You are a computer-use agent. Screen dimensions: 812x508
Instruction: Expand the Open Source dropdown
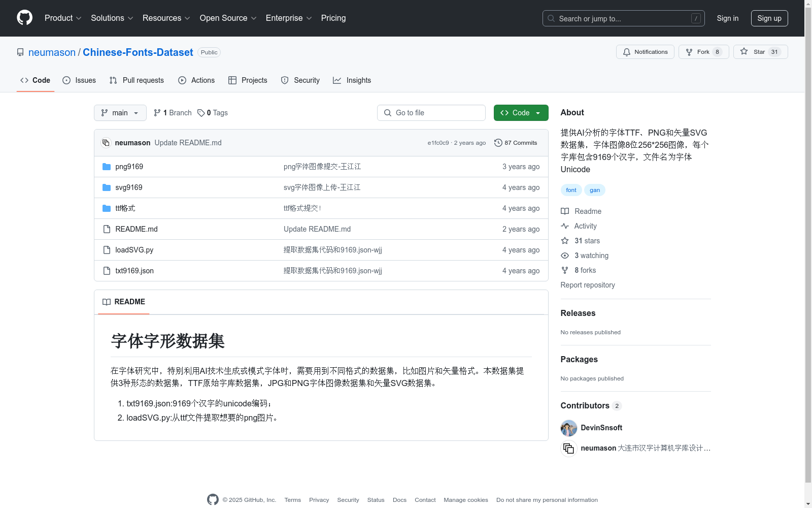tap(228, 18)
